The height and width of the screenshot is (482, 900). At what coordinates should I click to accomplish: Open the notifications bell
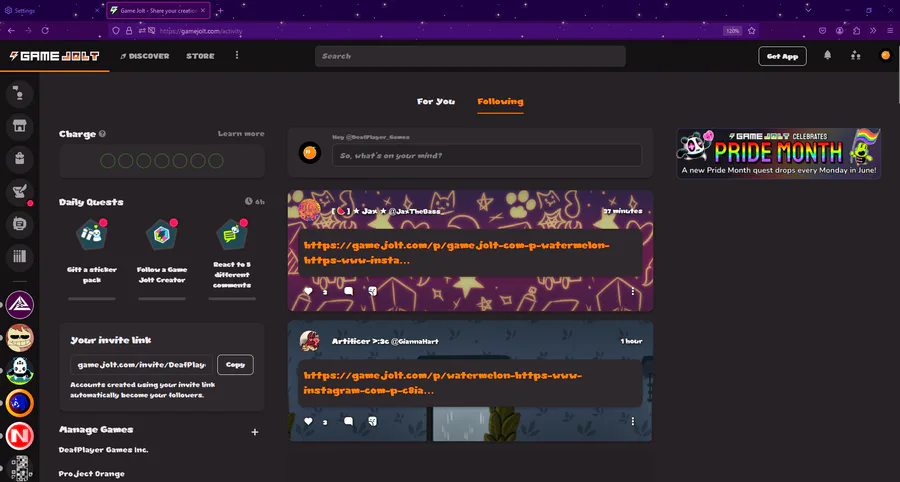pos(827,56)
